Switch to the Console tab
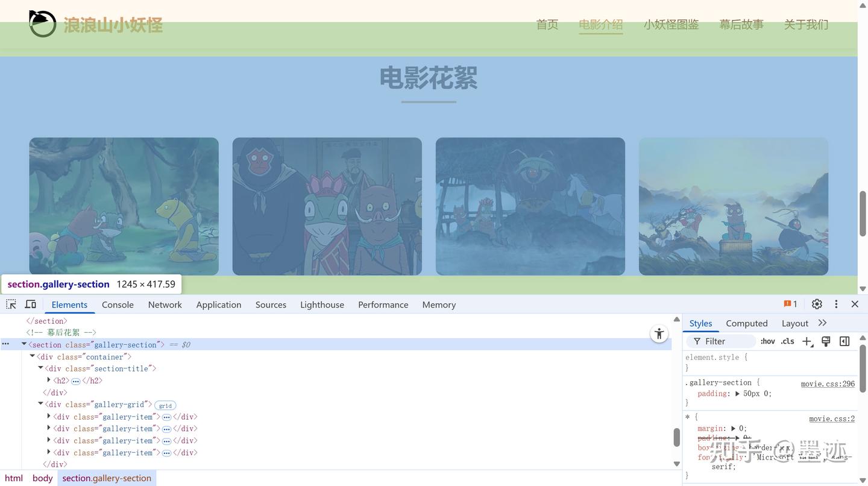 point(118,305)
